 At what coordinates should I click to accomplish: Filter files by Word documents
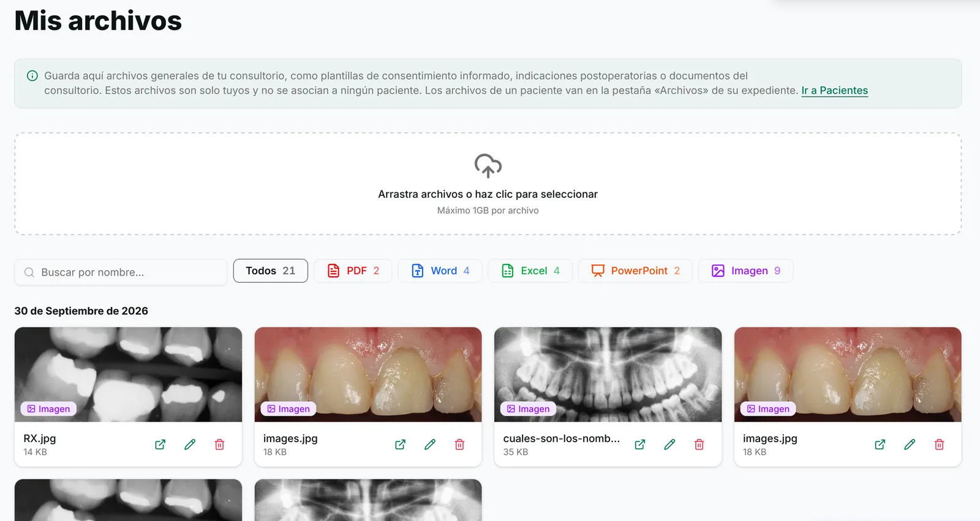pyautogui.click(x=440, y=271)
